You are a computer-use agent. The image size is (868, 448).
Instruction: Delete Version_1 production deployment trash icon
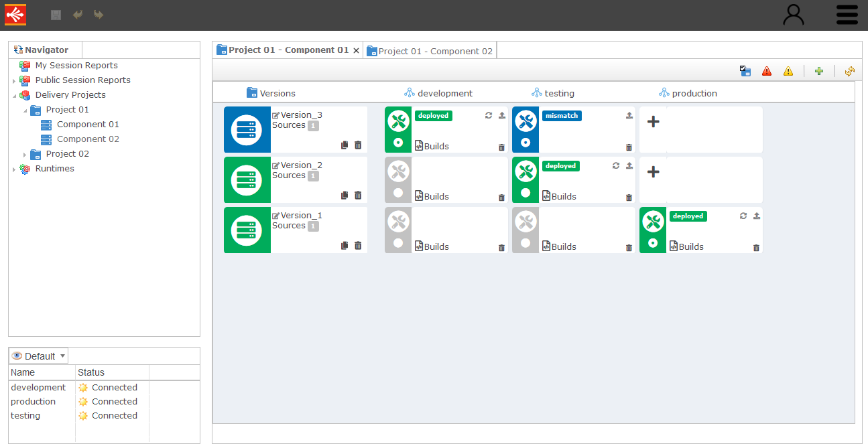[x=756, y=248]
